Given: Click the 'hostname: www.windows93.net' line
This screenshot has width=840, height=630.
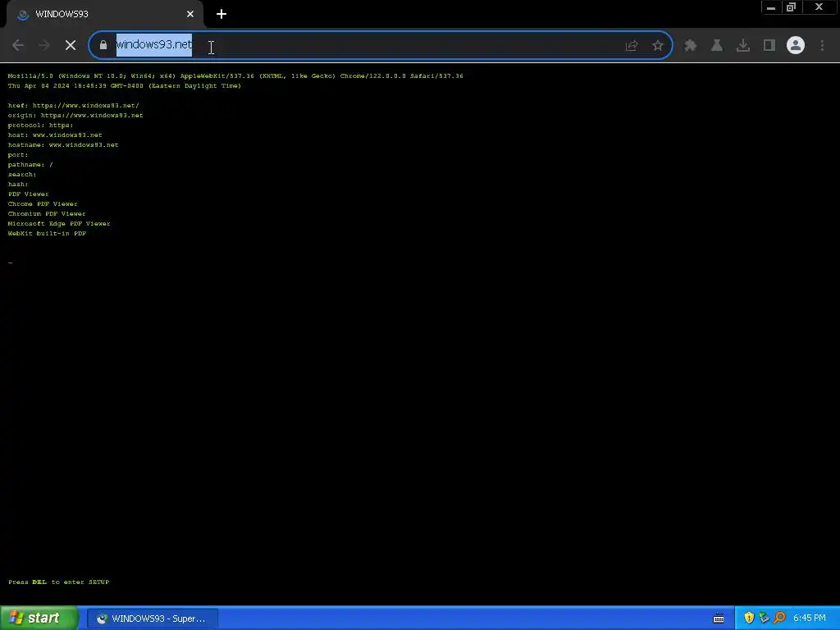Looking at the screenshot, I should pyautogui.click(x=63, y=144).
